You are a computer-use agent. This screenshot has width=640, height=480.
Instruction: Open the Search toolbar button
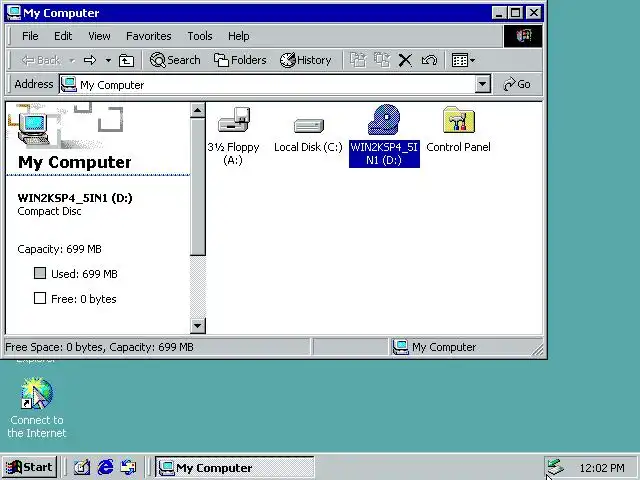tap(175, 60)
